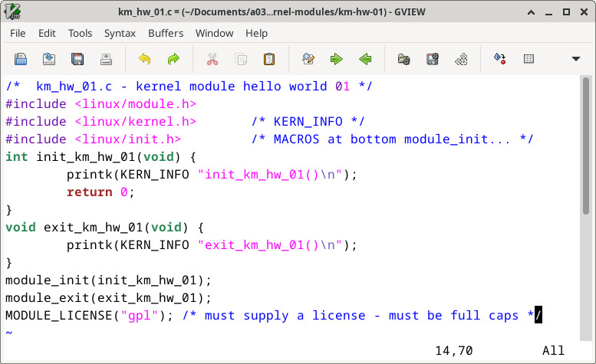Print the file using the printer icon

click(x=107, y=59)
